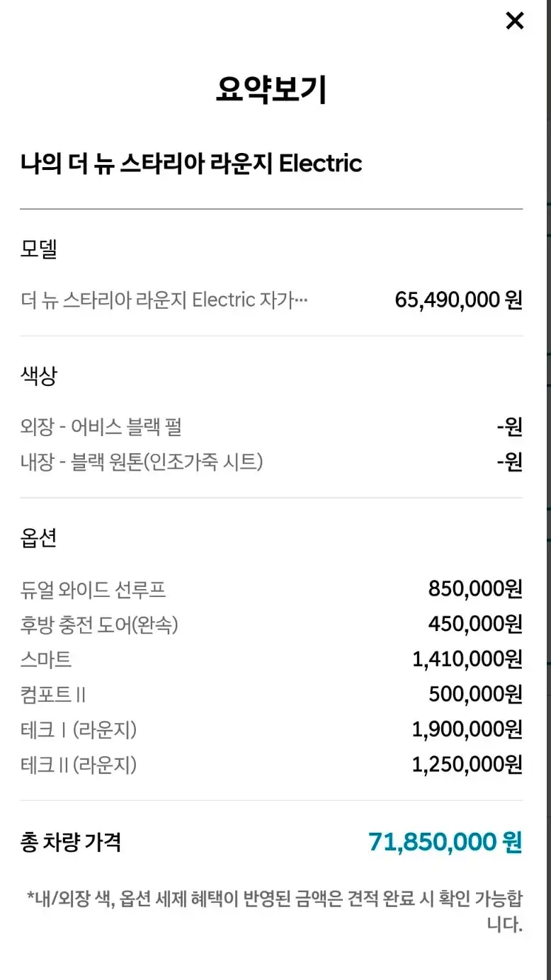
Task: Click the total price 71,850,000 원
Action: coord(445,842)
